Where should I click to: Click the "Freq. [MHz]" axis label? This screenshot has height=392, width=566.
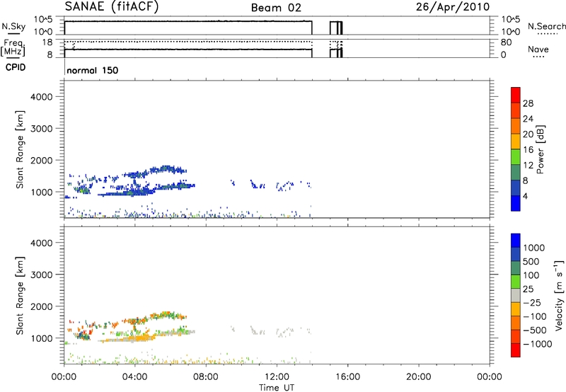13,48
